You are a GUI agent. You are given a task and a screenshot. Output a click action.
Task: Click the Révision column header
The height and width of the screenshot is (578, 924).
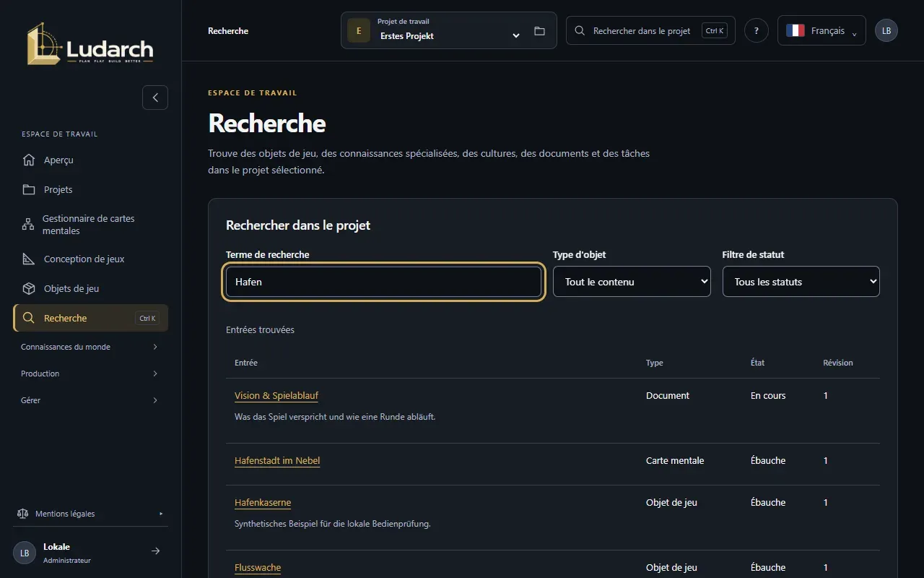point(838,363)
